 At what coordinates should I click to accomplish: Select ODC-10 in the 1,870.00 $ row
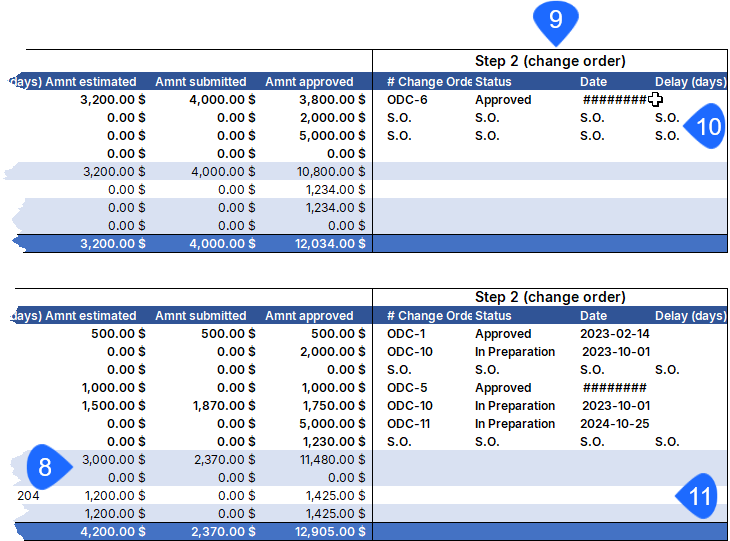[410, 406]
